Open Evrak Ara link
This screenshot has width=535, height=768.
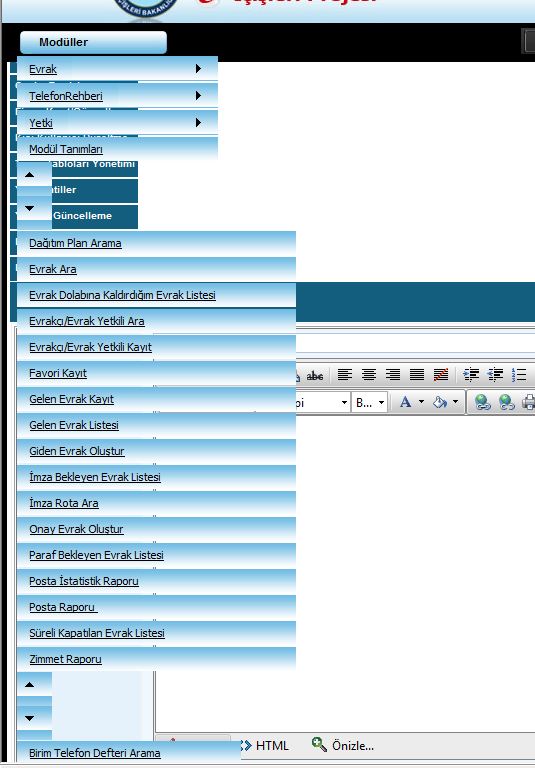point(156,269)
